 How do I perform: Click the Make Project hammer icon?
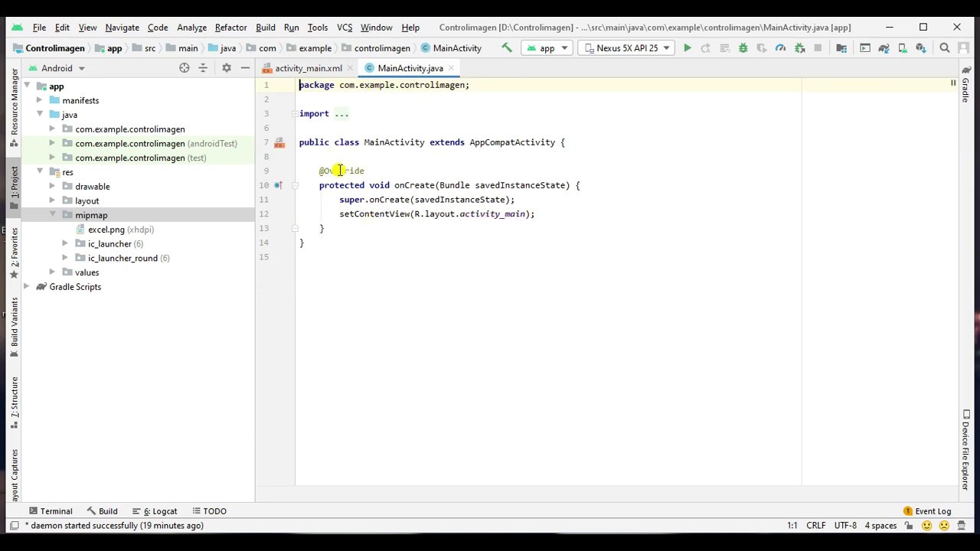click(x=507, y=47)
